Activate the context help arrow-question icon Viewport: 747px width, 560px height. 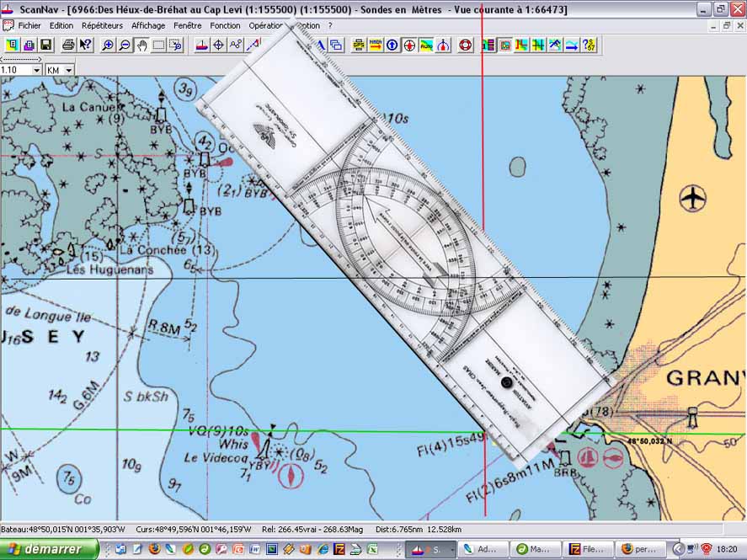pos(85,45)
